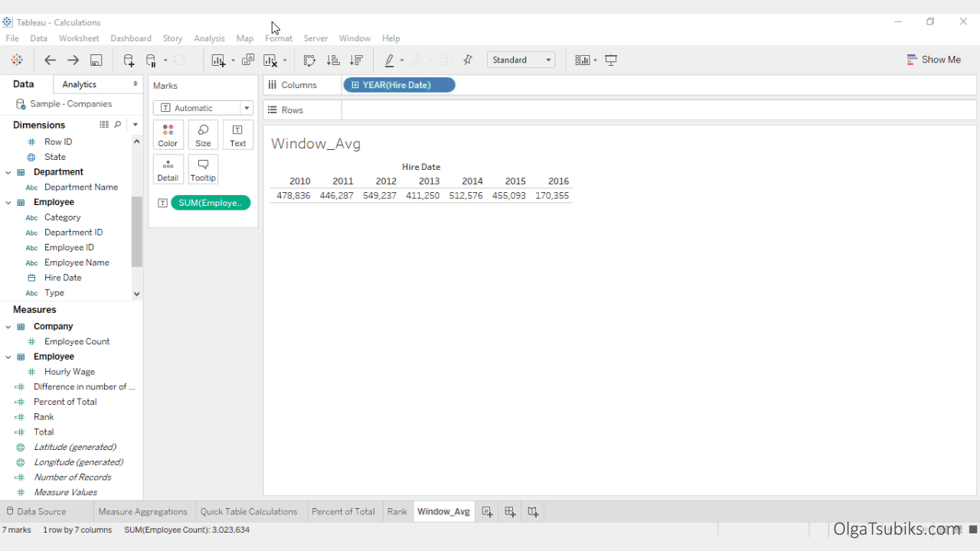Clear the sheet icon
This screenshot has height=551, width=980.
click(x=270, y=60)
